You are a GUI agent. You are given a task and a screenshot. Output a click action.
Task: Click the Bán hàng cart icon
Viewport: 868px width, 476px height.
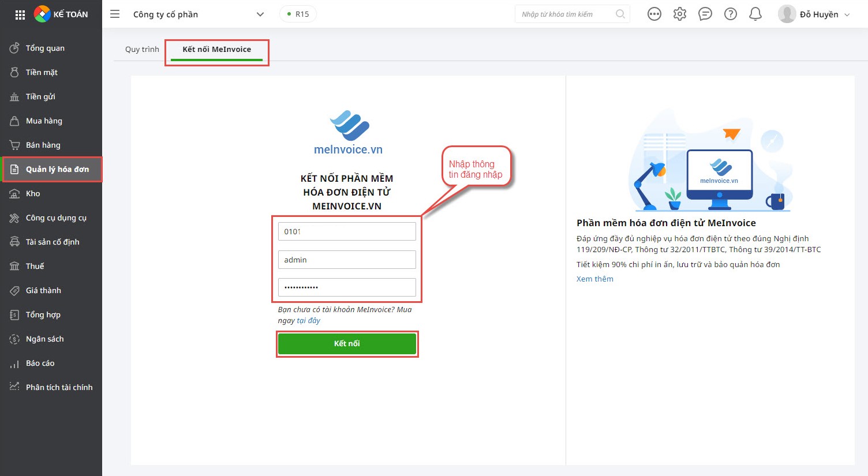[x=14, y=145]
